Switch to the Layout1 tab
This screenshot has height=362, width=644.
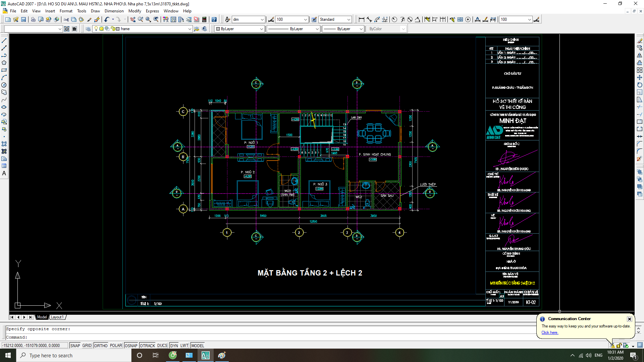click(x=57, y=317)
